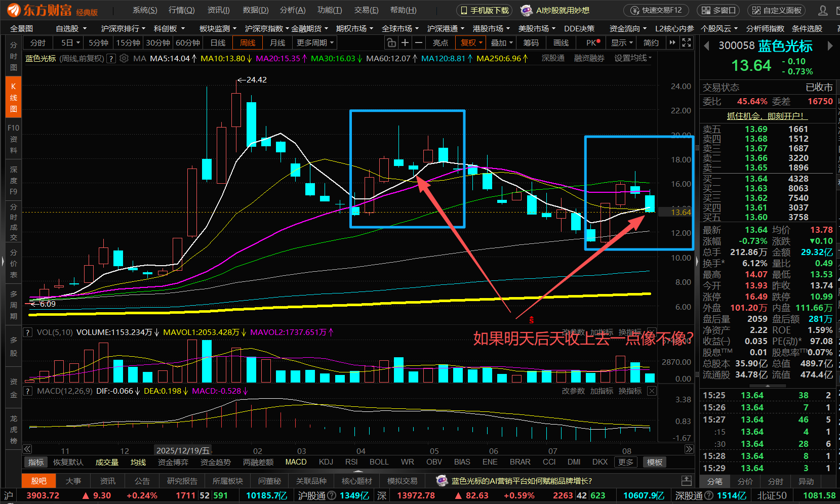Zoom in the K-line chart with plus

click(x=405, y=43)
